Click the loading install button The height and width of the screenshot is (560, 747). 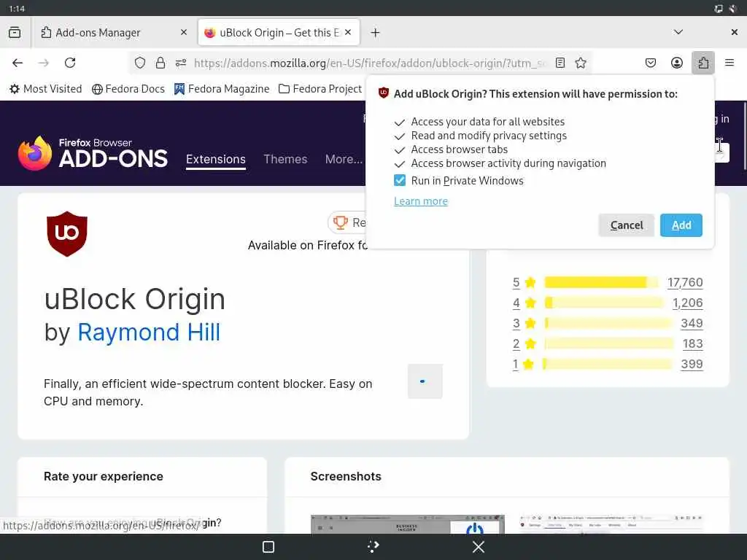425,381
